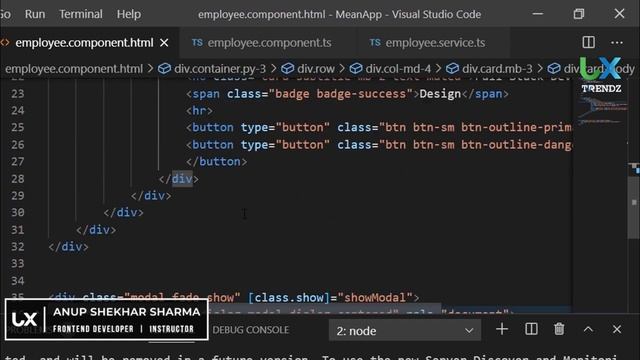The height and width of the screenshot is (360, 640).
Task: Open the Run menu
Action: click(35, 14)
